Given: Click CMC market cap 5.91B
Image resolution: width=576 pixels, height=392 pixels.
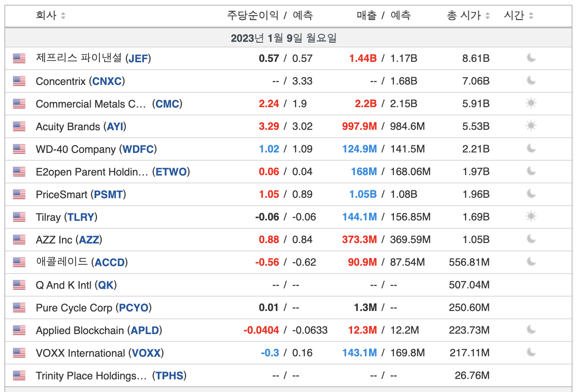Looking at the screenshot, I should click(x=476, y=104).
